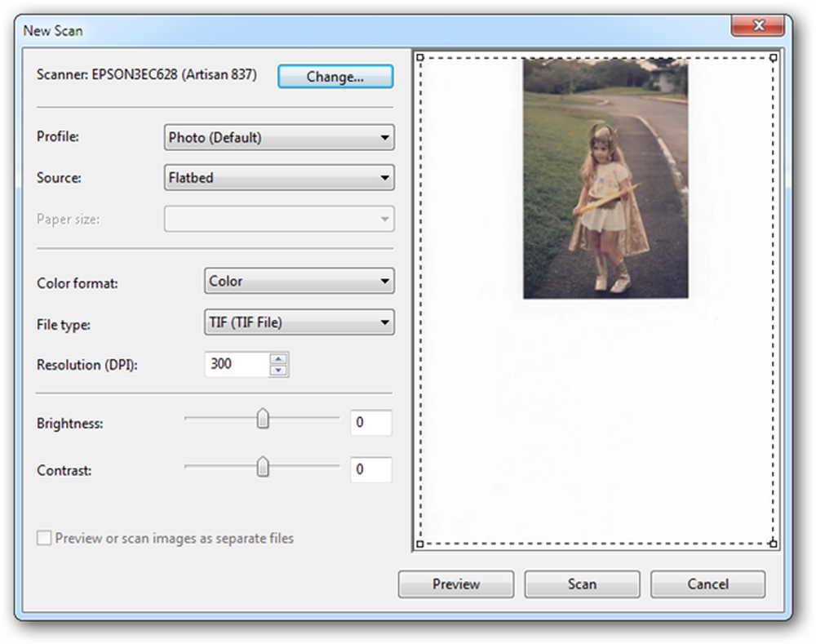Click the bottom-left crop handle

pos(420,544)
